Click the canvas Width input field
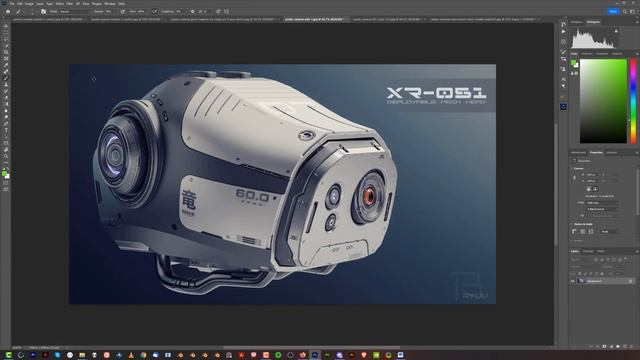This screenshot has width=640, height=360. click(x=591, y=174)
